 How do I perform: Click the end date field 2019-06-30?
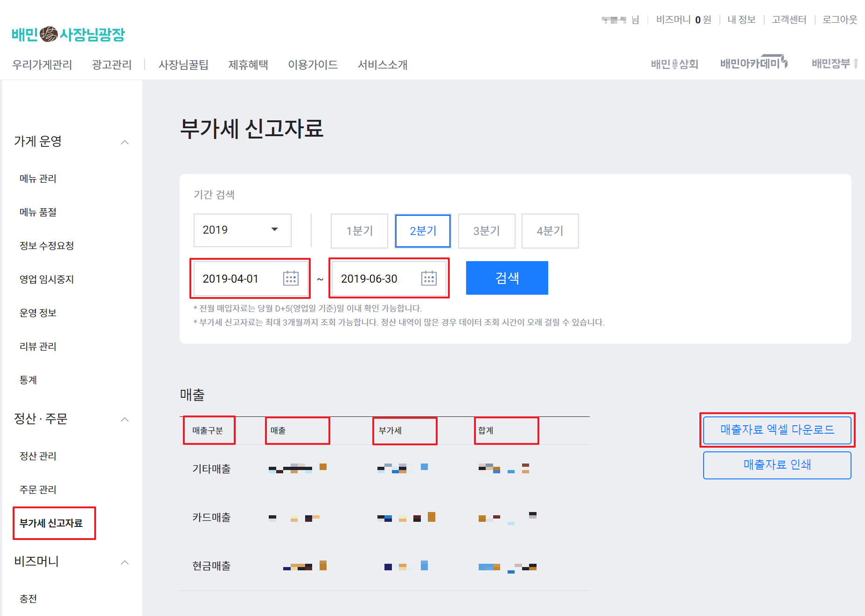[x=389, y=278]
